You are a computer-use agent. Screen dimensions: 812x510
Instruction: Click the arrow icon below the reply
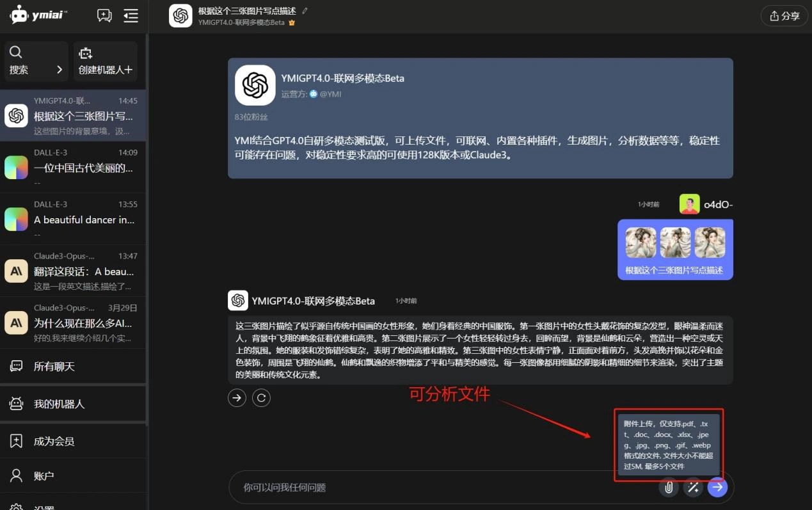237,398
